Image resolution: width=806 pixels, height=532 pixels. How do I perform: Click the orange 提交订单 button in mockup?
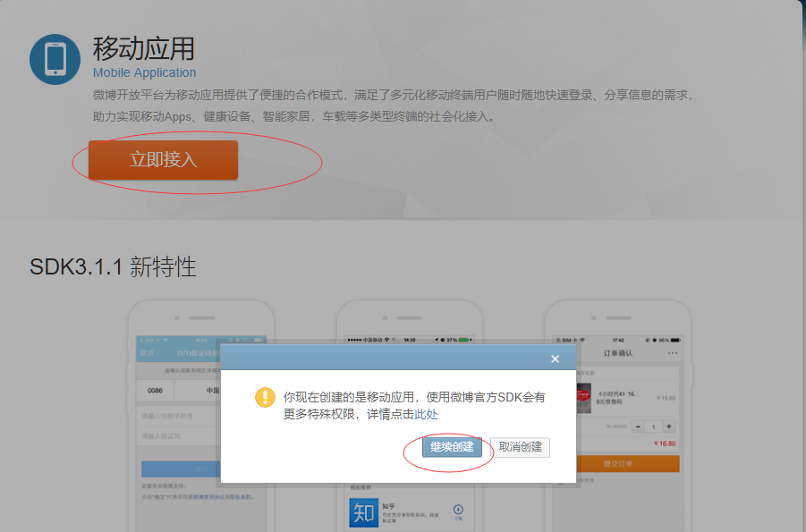(x=628, y=464)
